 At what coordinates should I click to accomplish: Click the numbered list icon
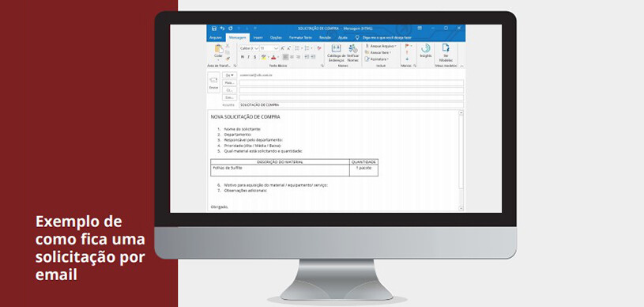[x=307, y=48]
